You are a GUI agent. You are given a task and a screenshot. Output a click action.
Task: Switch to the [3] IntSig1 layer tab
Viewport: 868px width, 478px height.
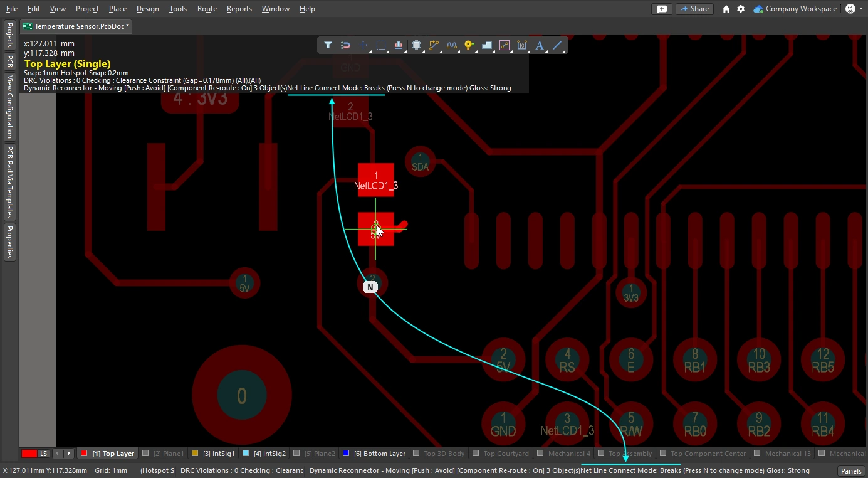pos(213,454)
